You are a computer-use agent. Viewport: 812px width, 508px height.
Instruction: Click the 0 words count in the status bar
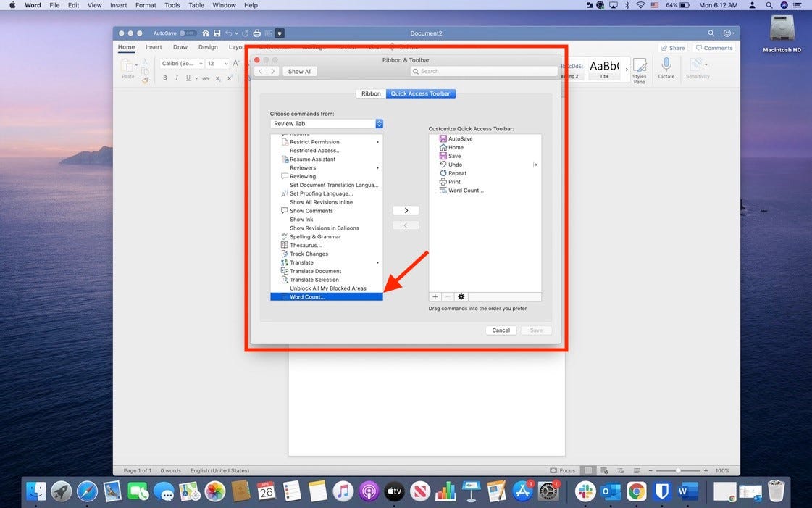170,471
